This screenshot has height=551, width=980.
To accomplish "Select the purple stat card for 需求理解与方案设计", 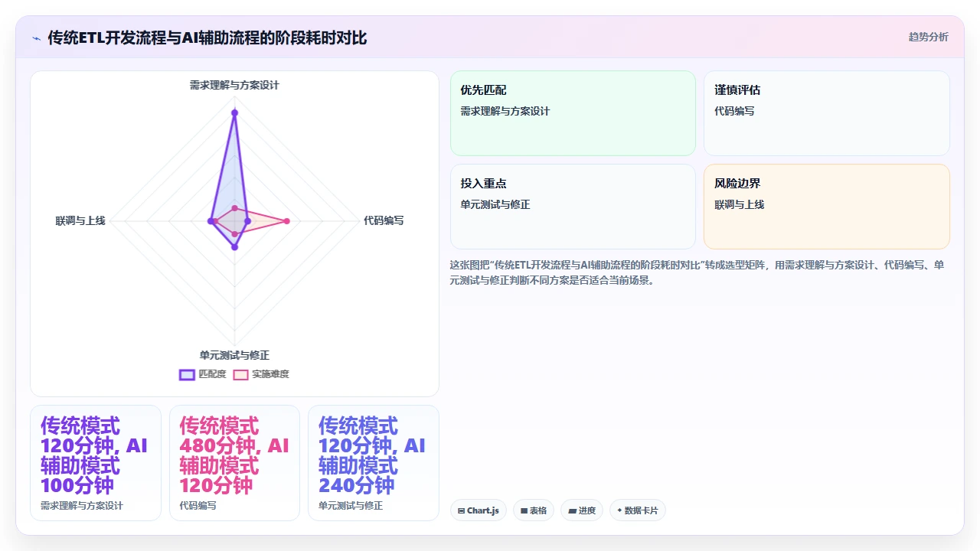I will (96, 463).
